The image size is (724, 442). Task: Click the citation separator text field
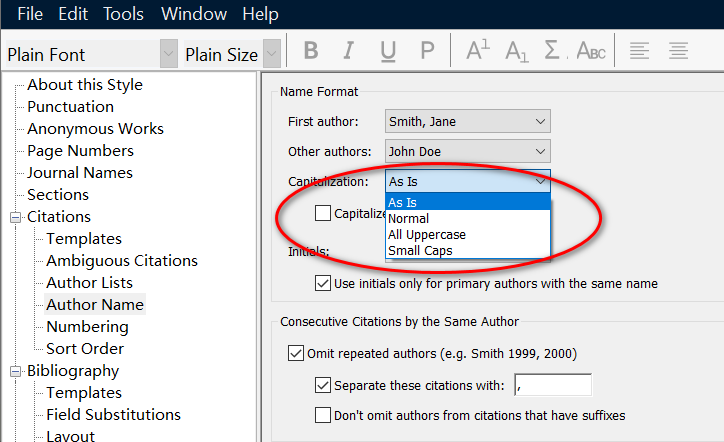pyautogui.click(x=552, y=385)
